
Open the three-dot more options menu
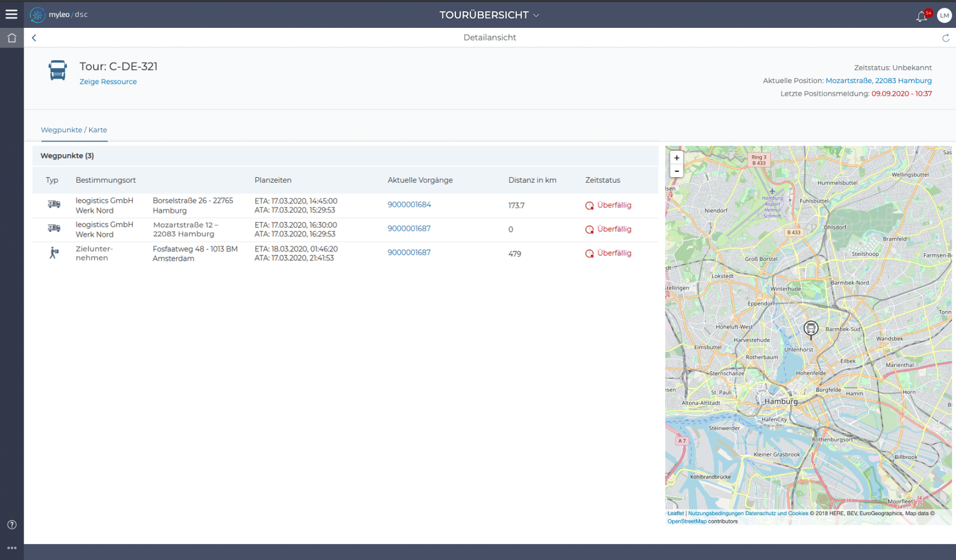pos(11,548)
